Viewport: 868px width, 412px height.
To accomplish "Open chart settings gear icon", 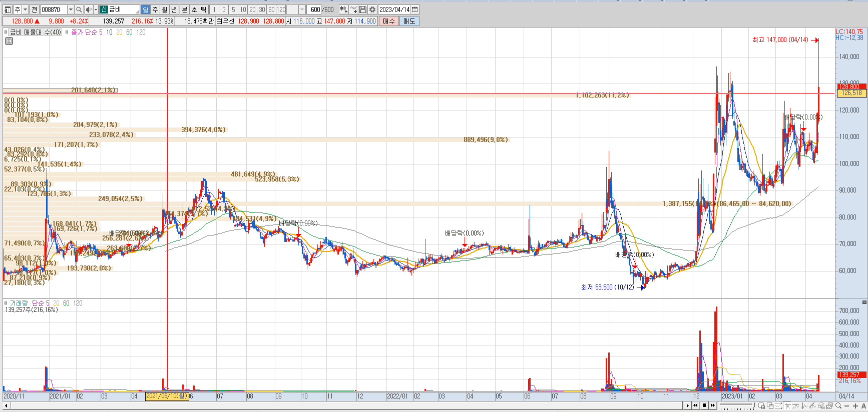I will (x=372, y=9).
